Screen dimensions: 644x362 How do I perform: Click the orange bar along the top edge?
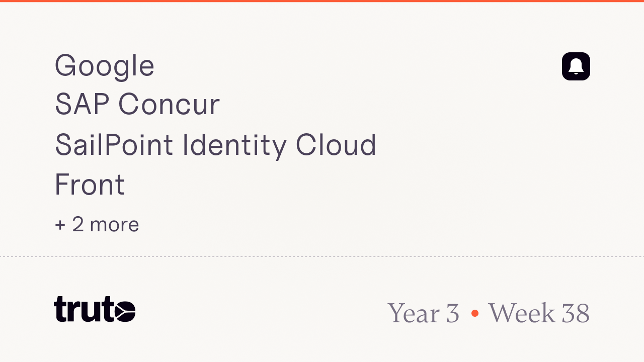(x=322, y=1)
